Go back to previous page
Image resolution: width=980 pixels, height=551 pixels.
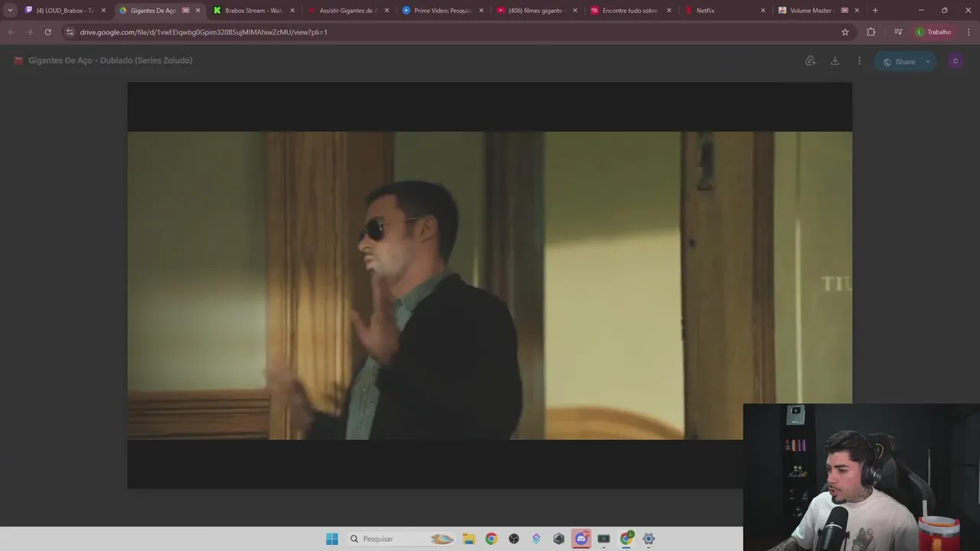pyautogui.click(x=11, y=32)
